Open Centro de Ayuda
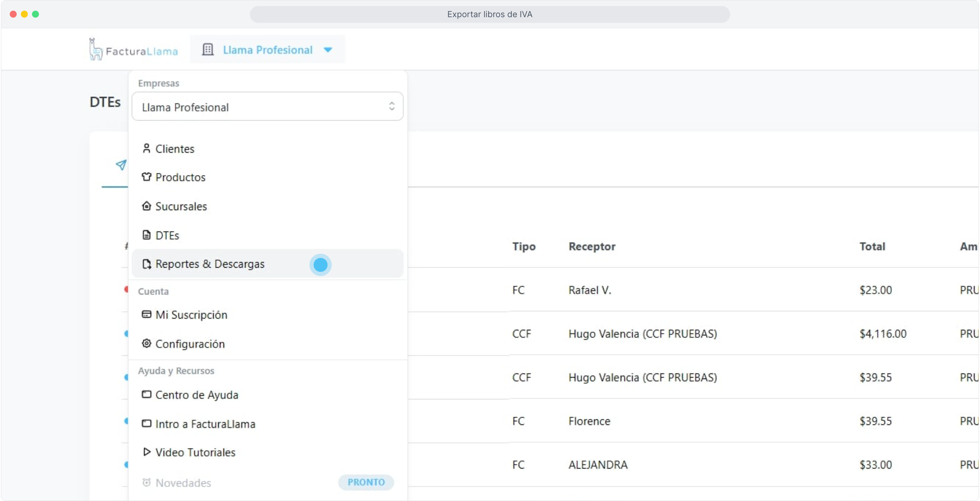980x501 pixels. coord(197,395)
